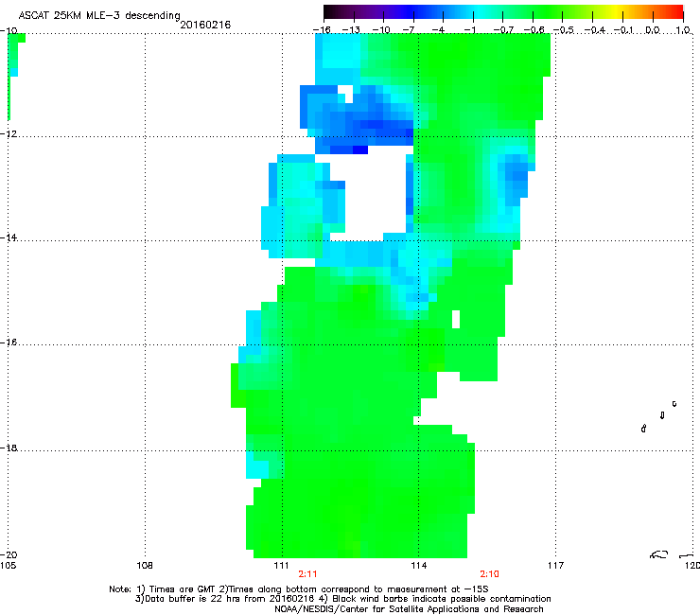Click the dark purple end of the color bar
700x615 pixels.
pos(333,11)
